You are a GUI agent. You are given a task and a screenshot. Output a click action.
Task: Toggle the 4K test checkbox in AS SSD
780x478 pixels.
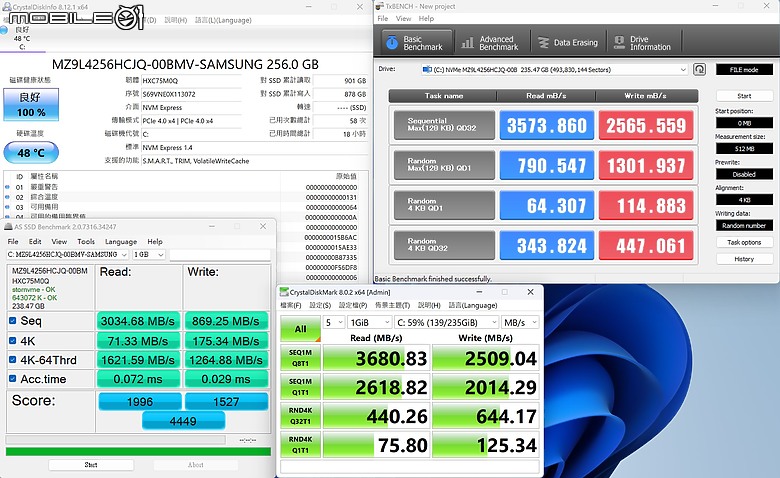coord(12,341)
